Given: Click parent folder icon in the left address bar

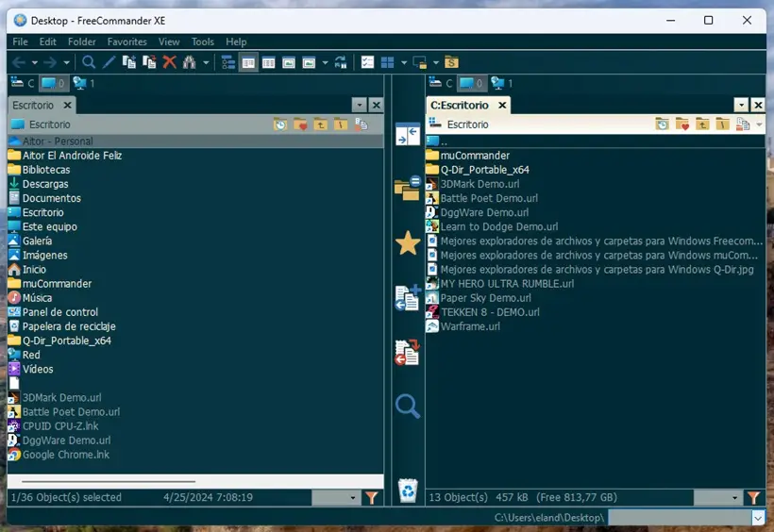Looking at the screenshot, I should [x=320, y=125].
